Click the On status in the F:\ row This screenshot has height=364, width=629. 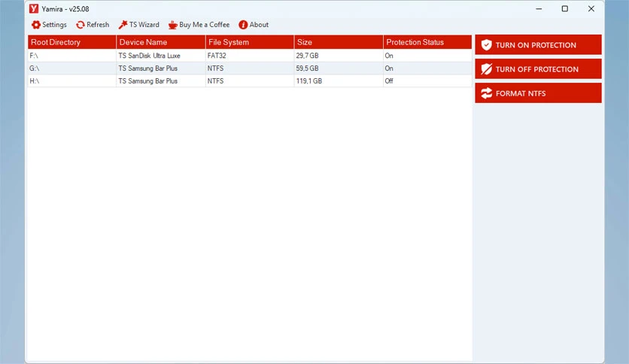coord(389,56)
